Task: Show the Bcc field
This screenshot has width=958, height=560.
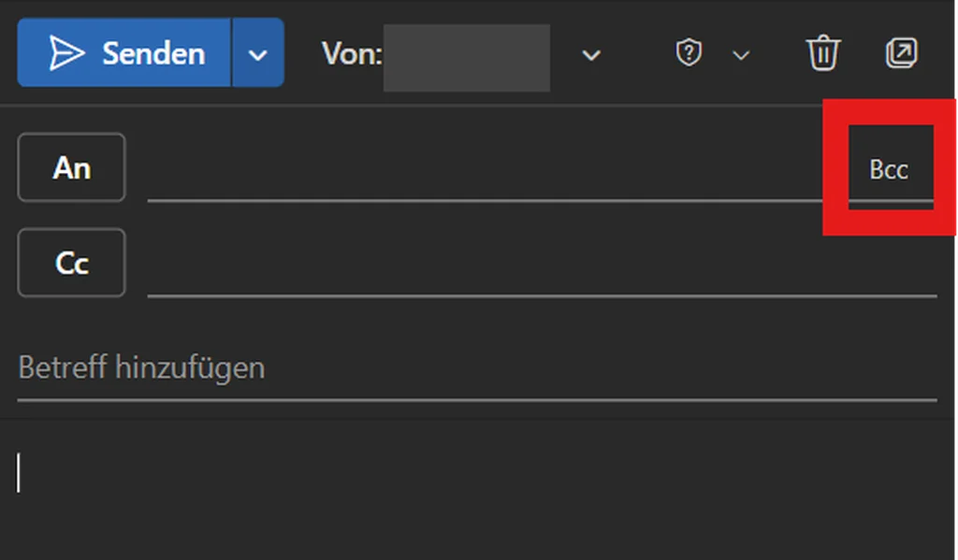Action: 889,170
